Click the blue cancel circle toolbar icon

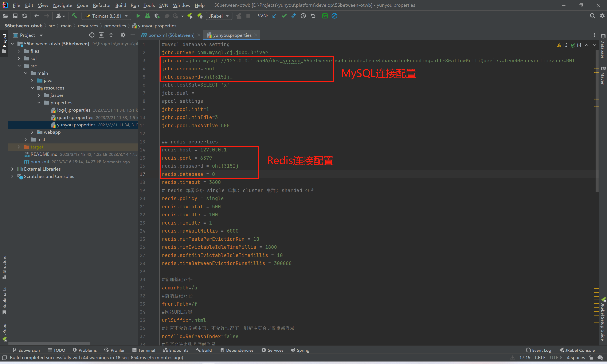[x=334, y=16]
